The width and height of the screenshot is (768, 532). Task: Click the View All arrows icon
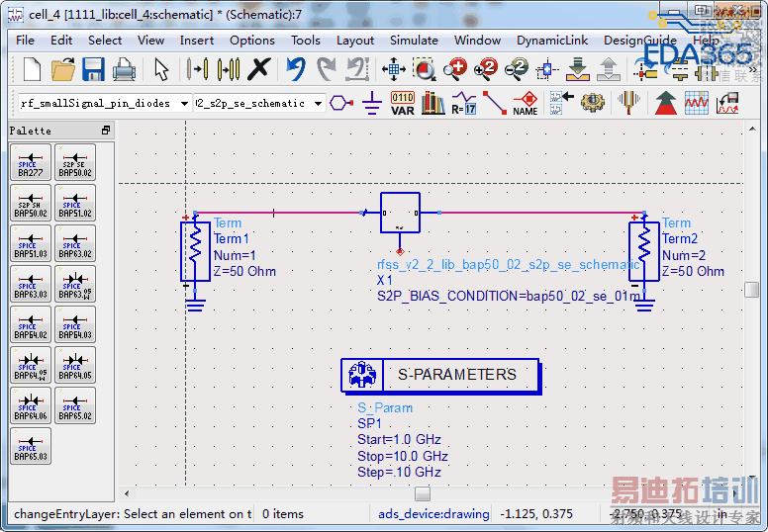[393, 69]
